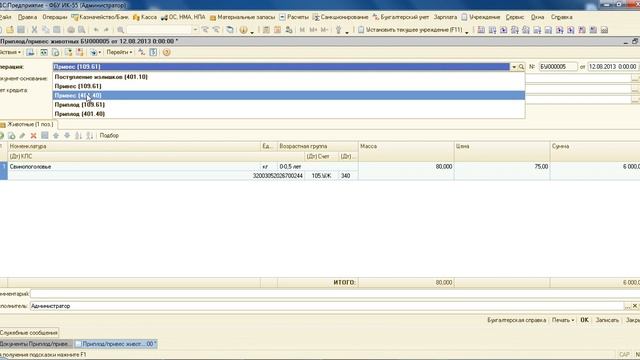Open the Перейти dropdown in document toolbar
The image size is (640, 360).
(119, 52)
